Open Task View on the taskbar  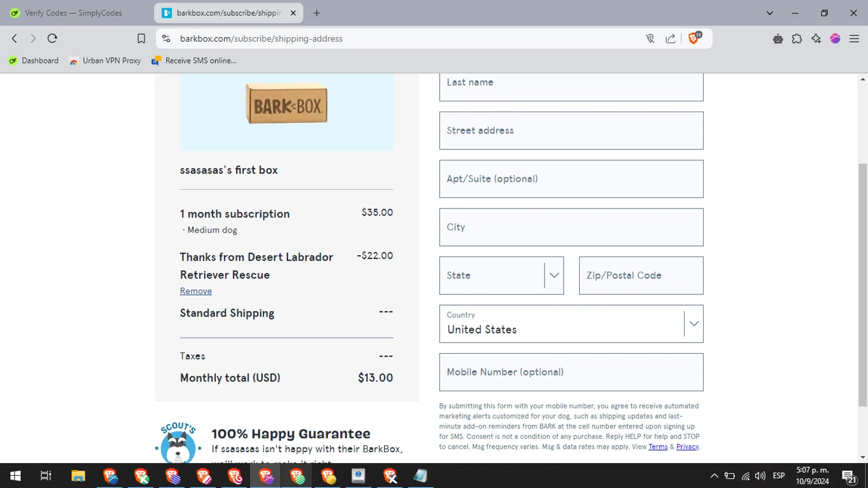pyautogui.click(x=46, y=476)
